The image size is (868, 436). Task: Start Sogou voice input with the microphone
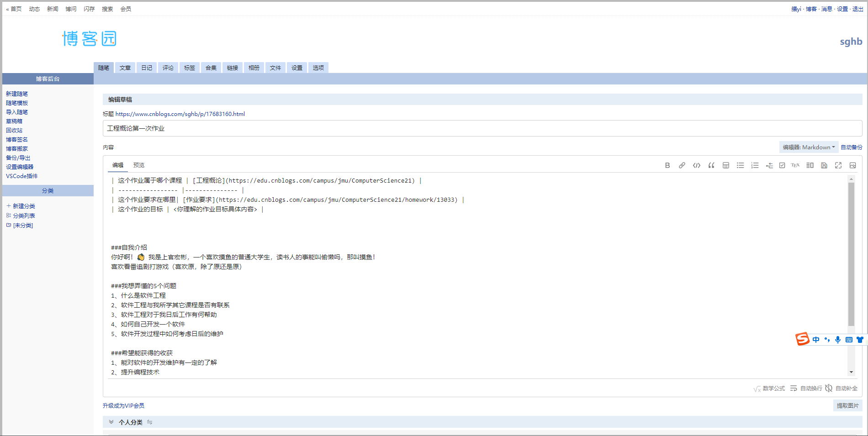tap(838, 340)
